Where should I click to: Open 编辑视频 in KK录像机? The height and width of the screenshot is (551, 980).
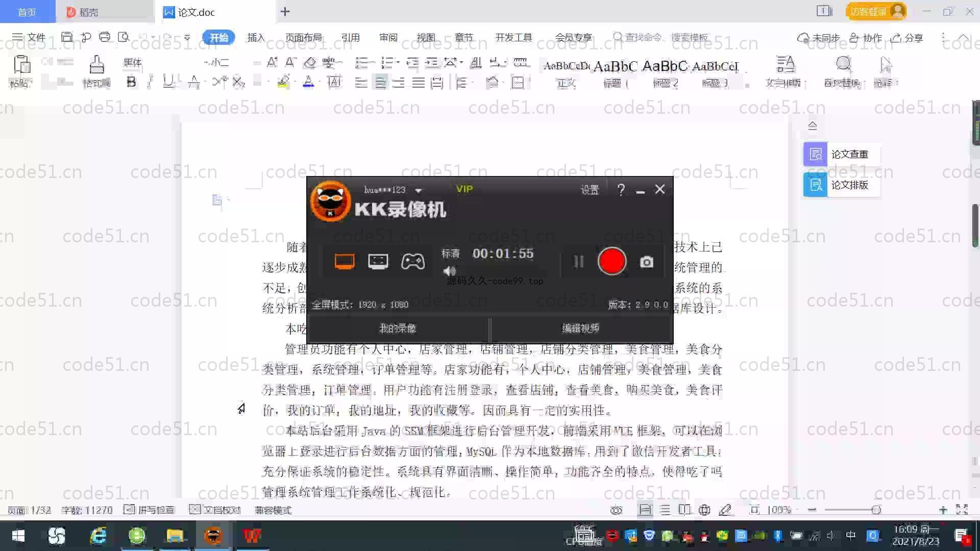click(x=581, y=328)
